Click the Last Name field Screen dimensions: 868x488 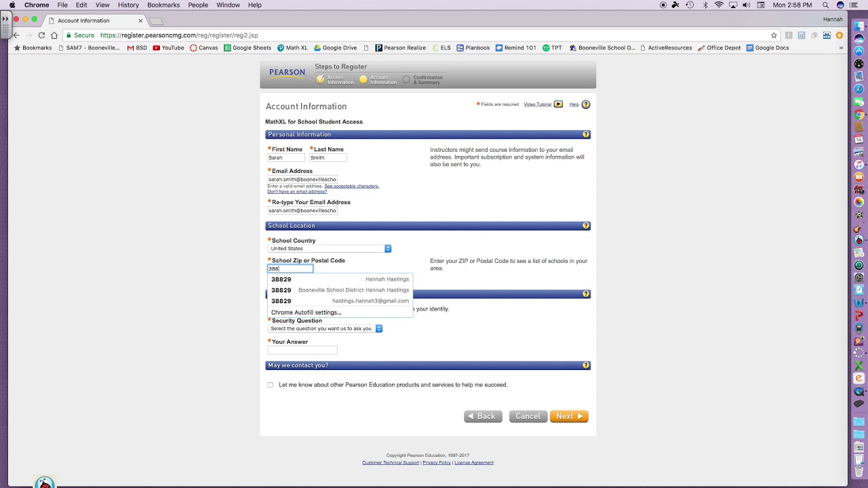[328, 158]
